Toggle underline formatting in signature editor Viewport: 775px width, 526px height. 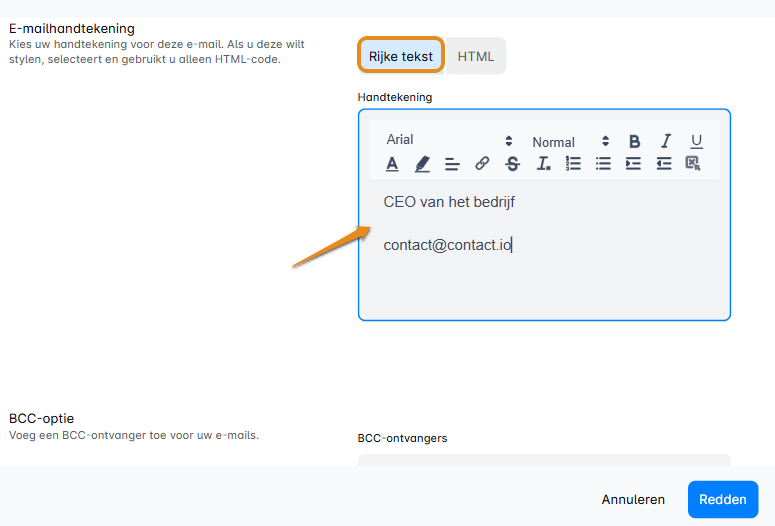(x=697, y=141)
